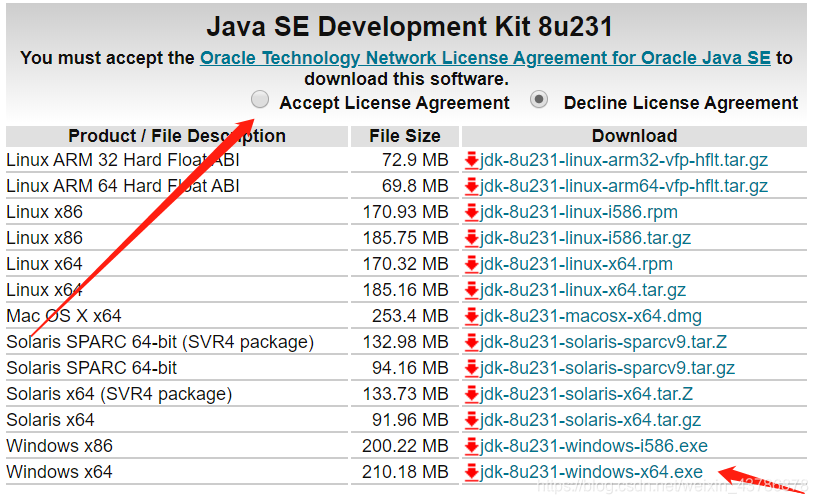Click the Decline License Agreement label text

(681, 103)
